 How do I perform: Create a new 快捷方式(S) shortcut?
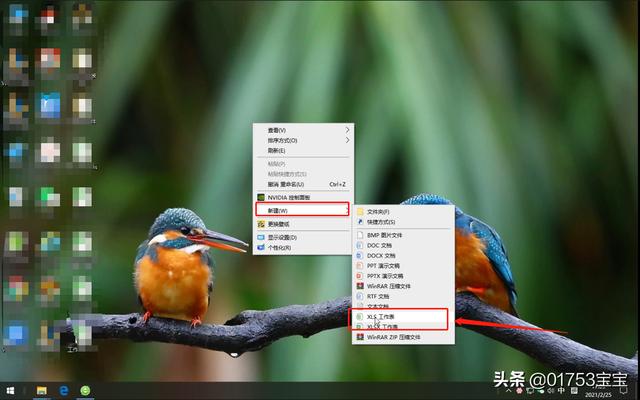[x=381, y=222]
